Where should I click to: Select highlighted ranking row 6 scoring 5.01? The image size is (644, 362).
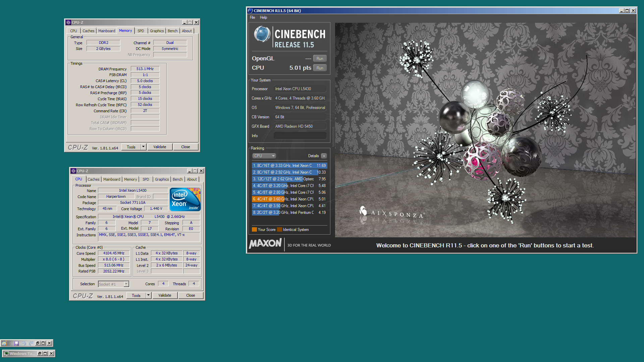click(289, 199)
